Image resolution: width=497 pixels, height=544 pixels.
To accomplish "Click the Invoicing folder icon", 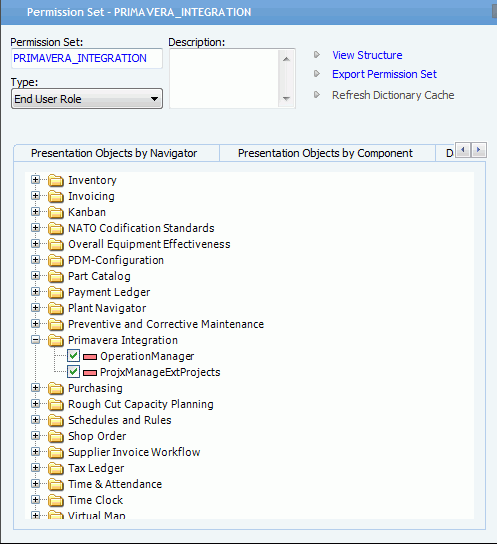I will 56,196.
